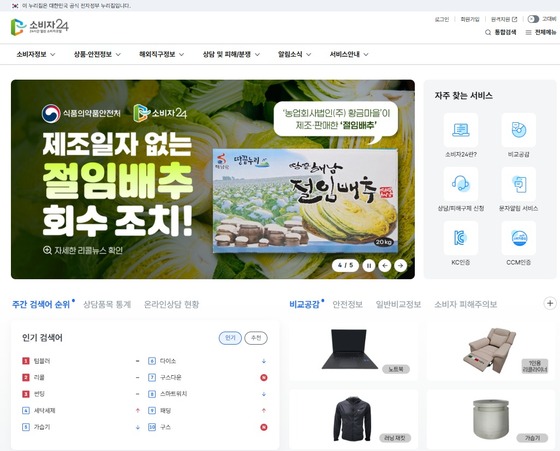Open the 상담/피해구제 신청 headset icon
Screen dimensions: 560x451
point(461,184)
